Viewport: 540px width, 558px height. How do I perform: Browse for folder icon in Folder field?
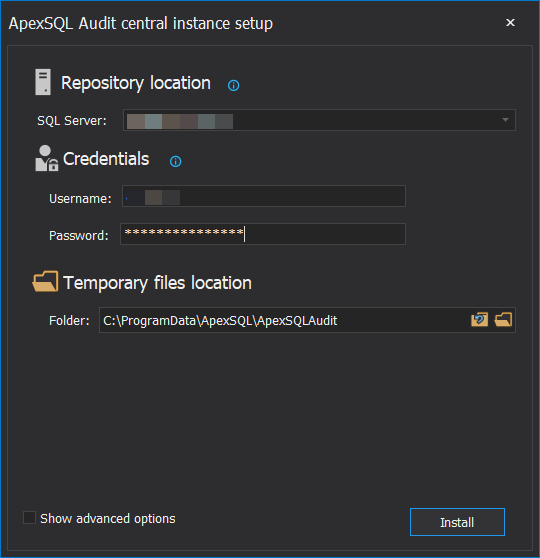click(503, 320)
